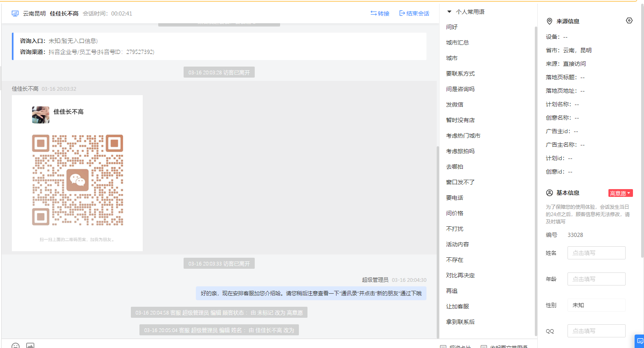Click the 佳佳长不高 name in header
644x348 pixels.
click(64, 13)
